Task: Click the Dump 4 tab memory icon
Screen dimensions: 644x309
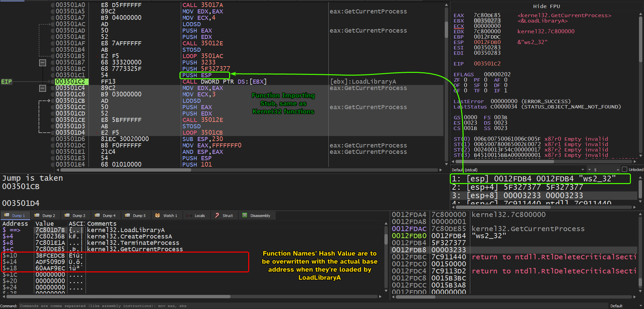Action: pos(97,215)
